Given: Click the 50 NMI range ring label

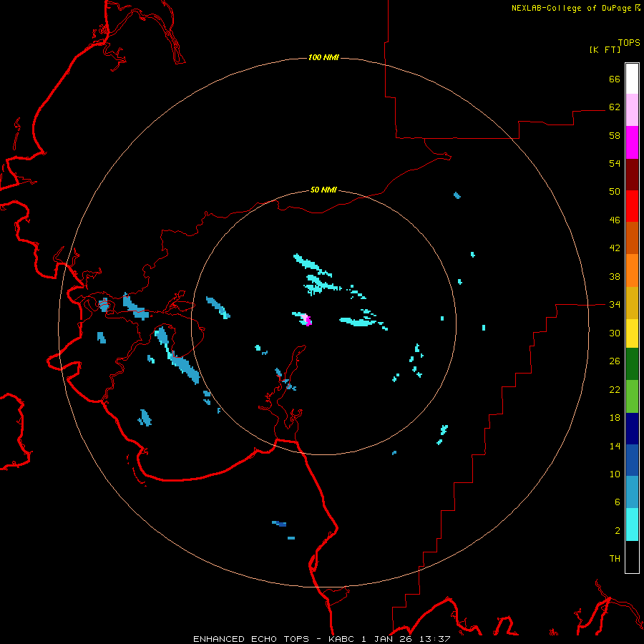Looking at the screenshot, I should [323, 190].
